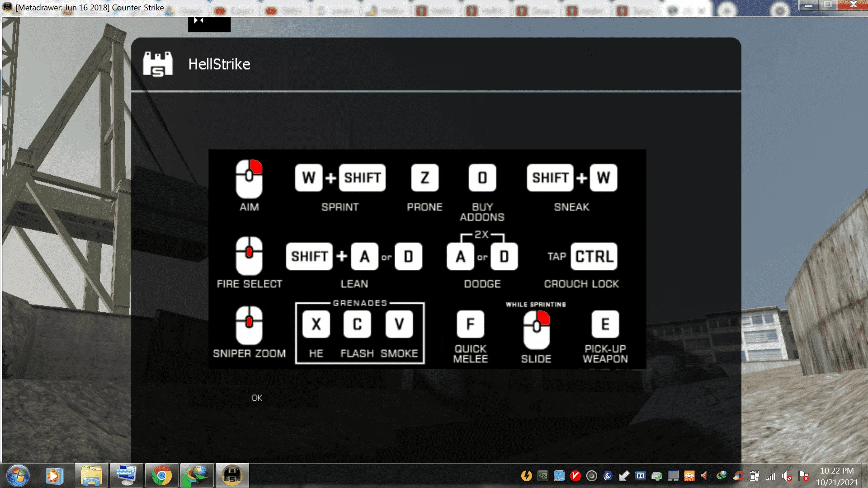
Task: Click the C key labeled FLASH
Action: point(357,324)
